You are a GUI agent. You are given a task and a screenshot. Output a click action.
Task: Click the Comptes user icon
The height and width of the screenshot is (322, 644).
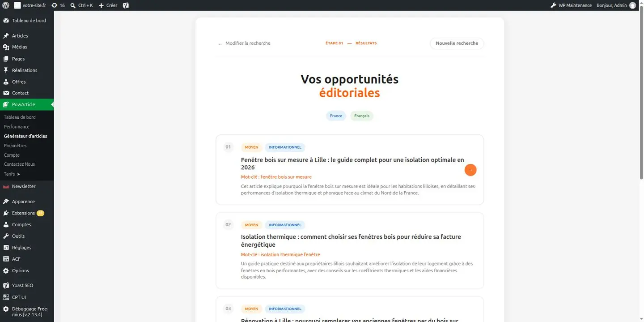[x=6, y=225]
